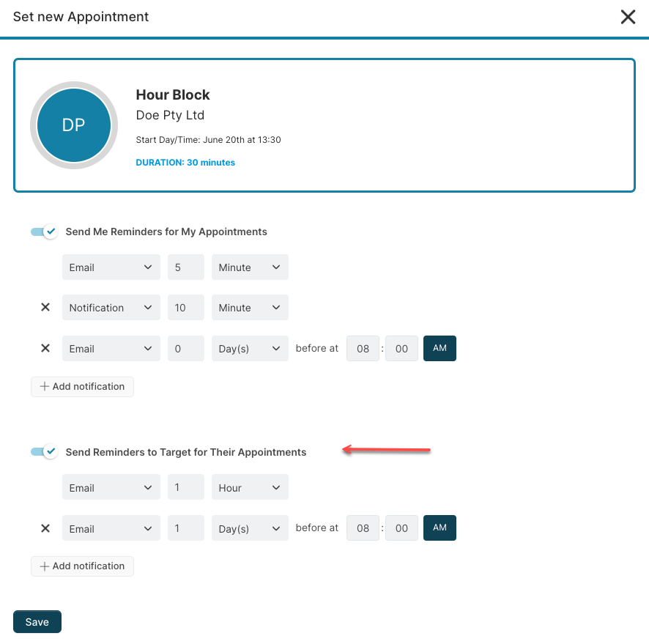The width and height of the screenshot is (649, 644).
Task: Click the Start Day/Time June 20th text
Action: (208, 139)
